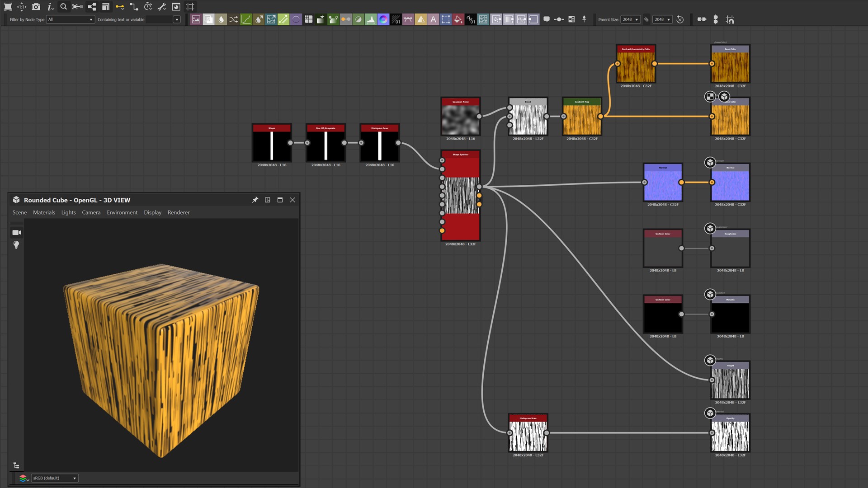Add a Curve node from the toolbar
868x488 pixels.
coord(246,19)
